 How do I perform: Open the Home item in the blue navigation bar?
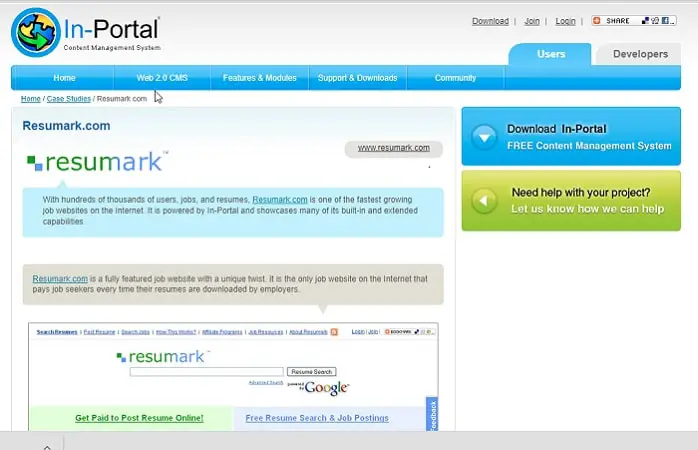[64, 78]
